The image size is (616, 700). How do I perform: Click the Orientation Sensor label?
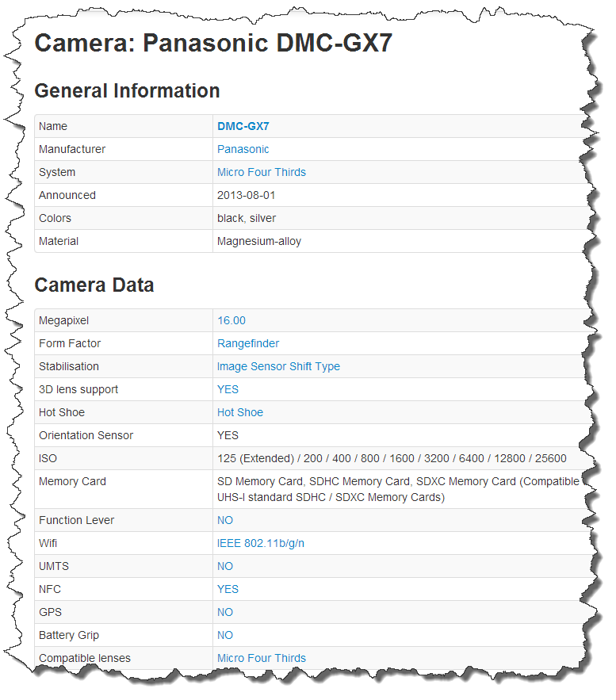[x=86, y=435]
